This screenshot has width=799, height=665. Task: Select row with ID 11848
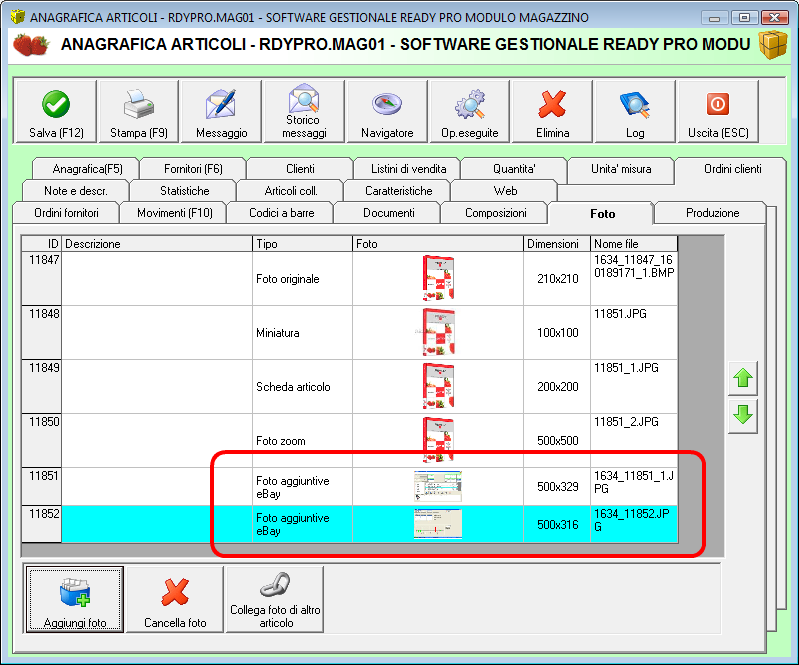[x=41, y=332]
